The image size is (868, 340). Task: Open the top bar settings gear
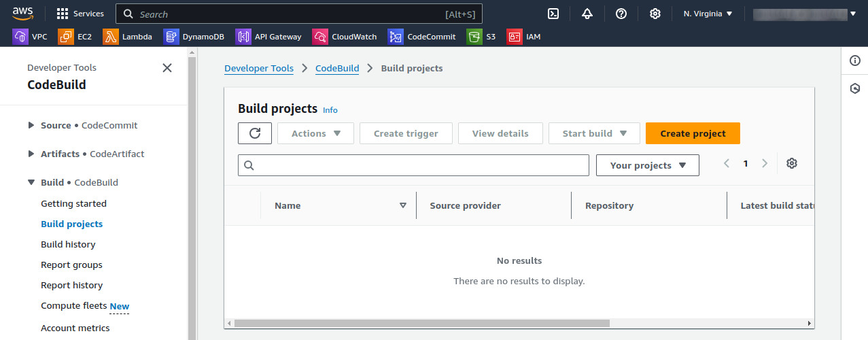click(655, 14)
